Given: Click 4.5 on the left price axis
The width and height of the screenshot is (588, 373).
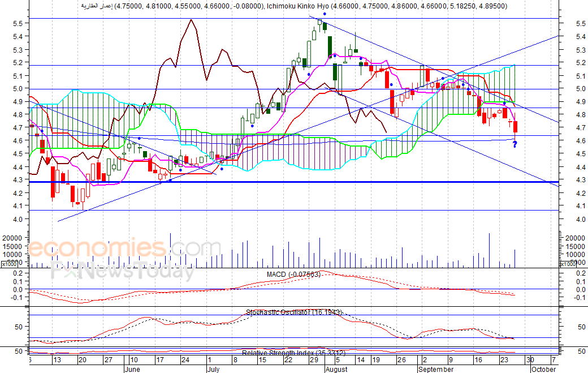Looking at the screenshot, I should [18, 154].
